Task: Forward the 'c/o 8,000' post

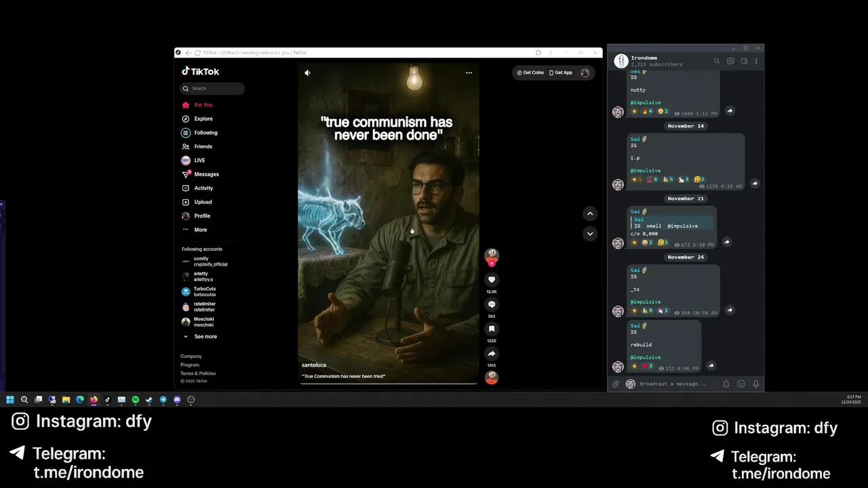Action: (x=726, y=242)
